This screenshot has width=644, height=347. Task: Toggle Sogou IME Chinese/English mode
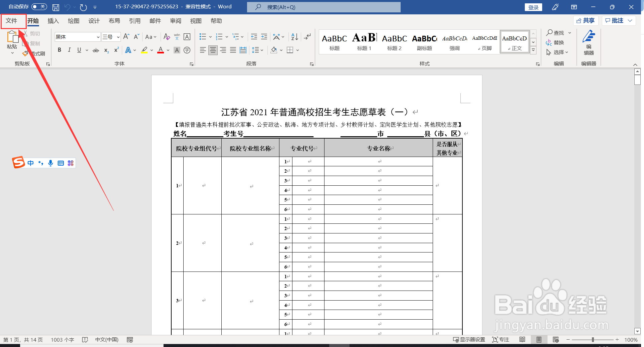pyautogui.click(x=31, y=163)
